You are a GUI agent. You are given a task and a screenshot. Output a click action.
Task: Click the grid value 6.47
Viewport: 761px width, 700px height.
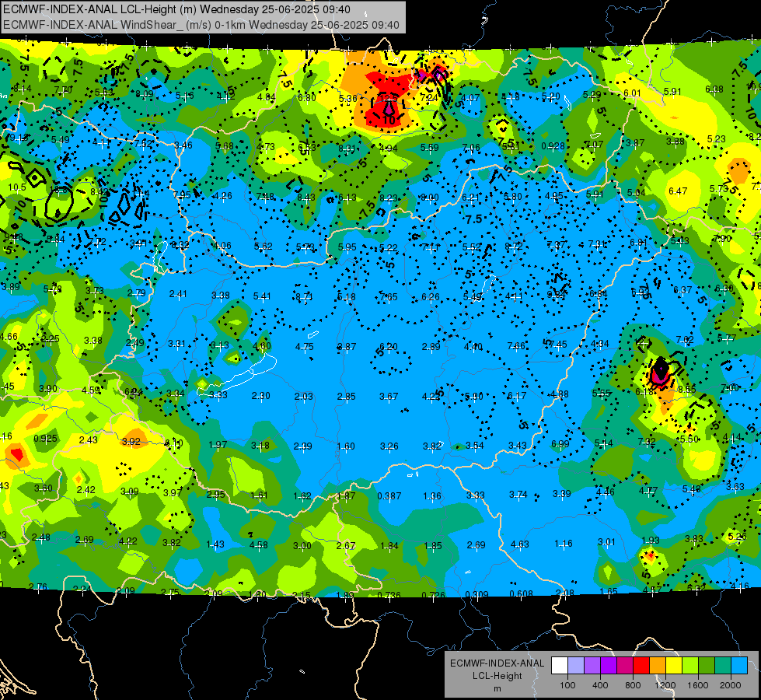point(678,191)
